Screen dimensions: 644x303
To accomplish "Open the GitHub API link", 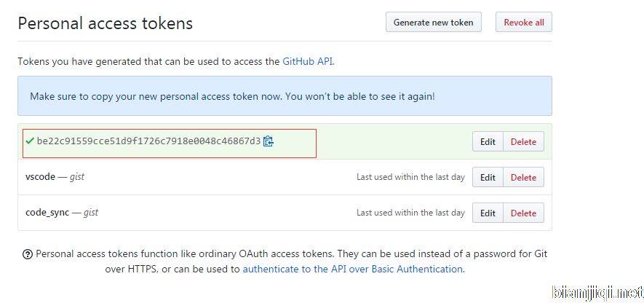I will (307, 62).
